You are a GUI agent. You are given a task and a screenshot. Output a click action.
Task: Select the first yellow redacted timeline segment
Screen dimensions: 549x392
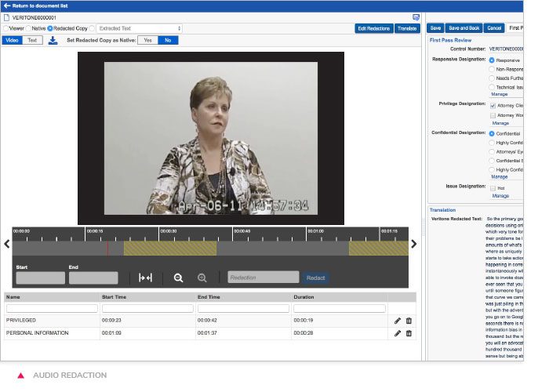pyautogui.click(x=170, y=249)
